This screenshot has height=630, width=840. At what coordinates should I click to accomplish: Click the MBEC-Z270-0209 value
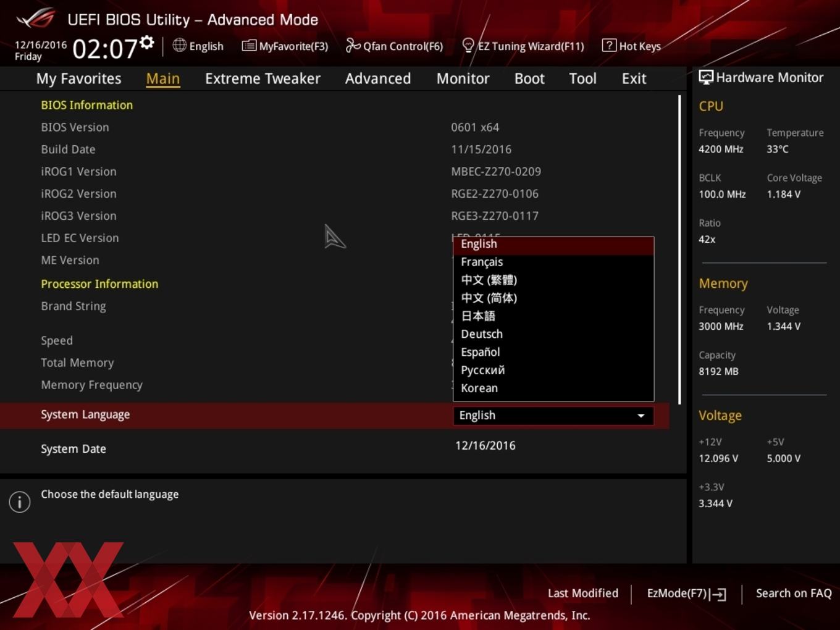496,172
